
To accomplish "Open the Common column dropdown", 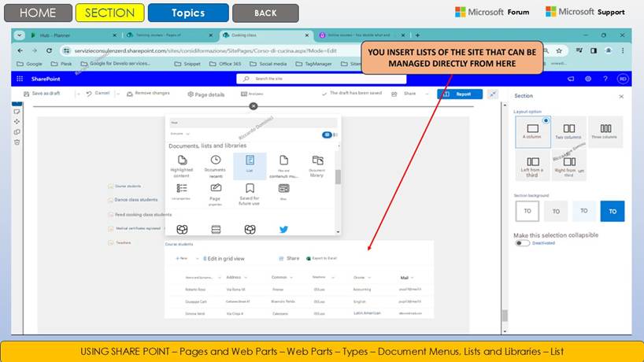I will 291,278.
